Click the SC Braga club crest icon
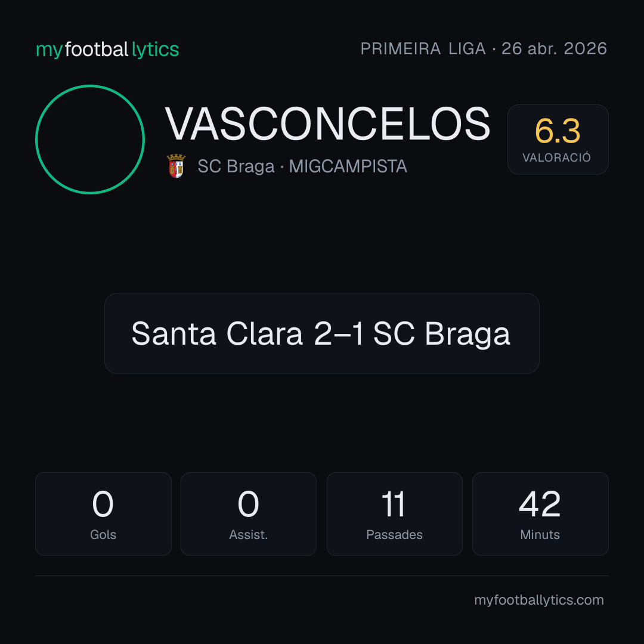Screen dimensions: 644x644 click(176, 166)
